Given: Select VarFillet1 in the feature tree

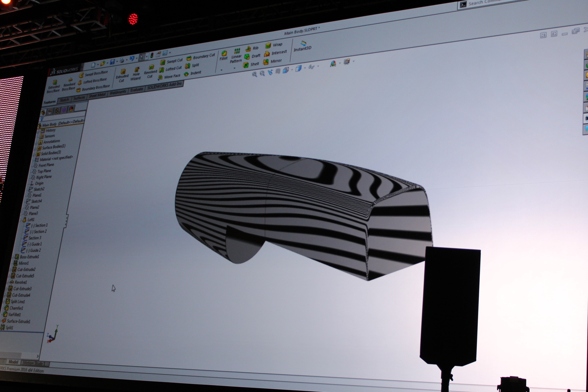Looking at the screenshot, I should 14,314.
